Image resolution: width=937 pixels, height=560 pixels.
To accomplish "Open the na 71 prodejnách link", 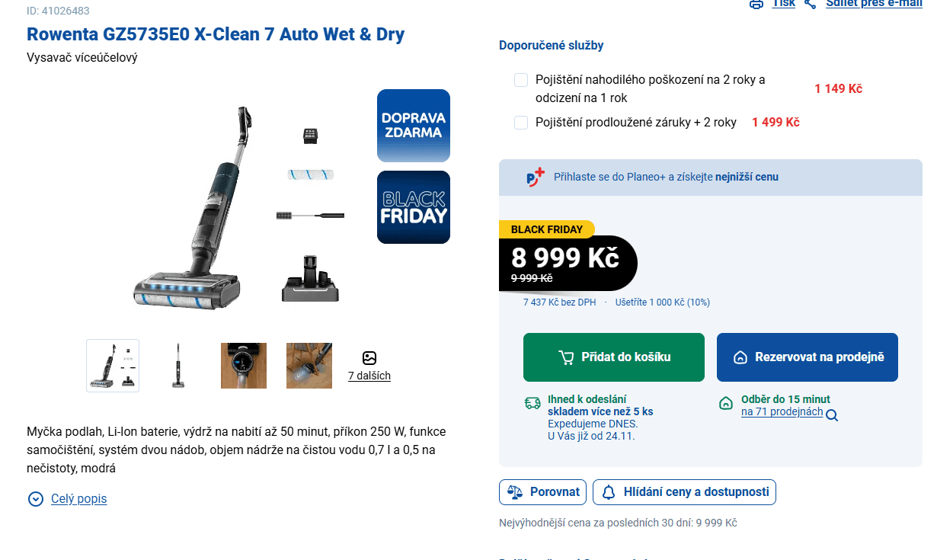I will pos(782,412).
